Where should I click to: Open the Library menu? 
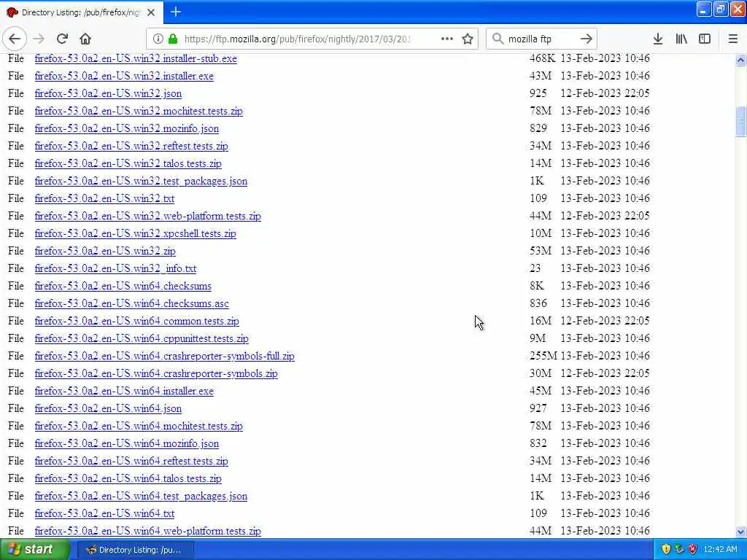tap(681, 39)
